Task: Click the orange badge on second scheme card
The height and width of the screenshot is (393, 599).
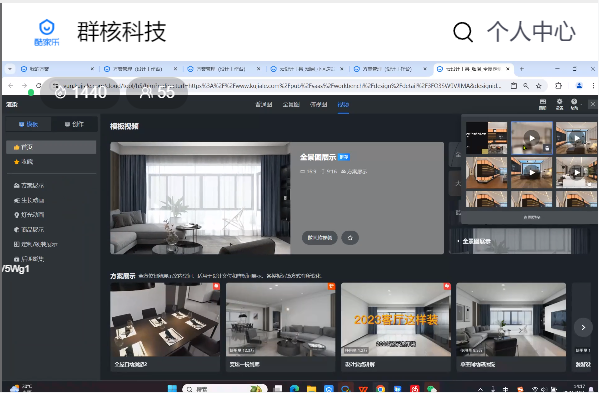Action: coord(331,286)
